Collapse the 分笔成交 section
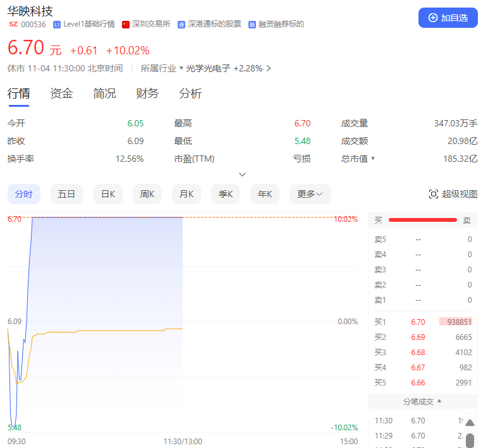The image size is (488, 448). (x=439, y=401)
